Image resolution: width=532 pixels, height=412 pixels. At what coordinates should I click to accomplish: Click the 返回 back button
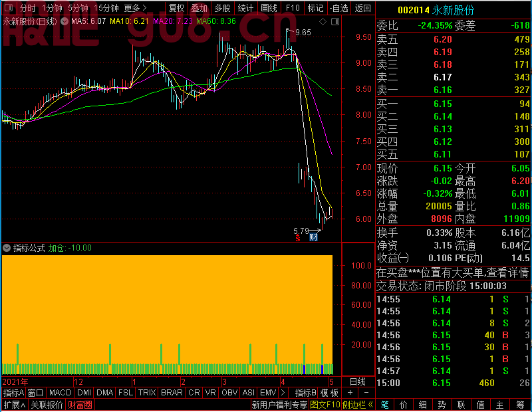point(362,8)
